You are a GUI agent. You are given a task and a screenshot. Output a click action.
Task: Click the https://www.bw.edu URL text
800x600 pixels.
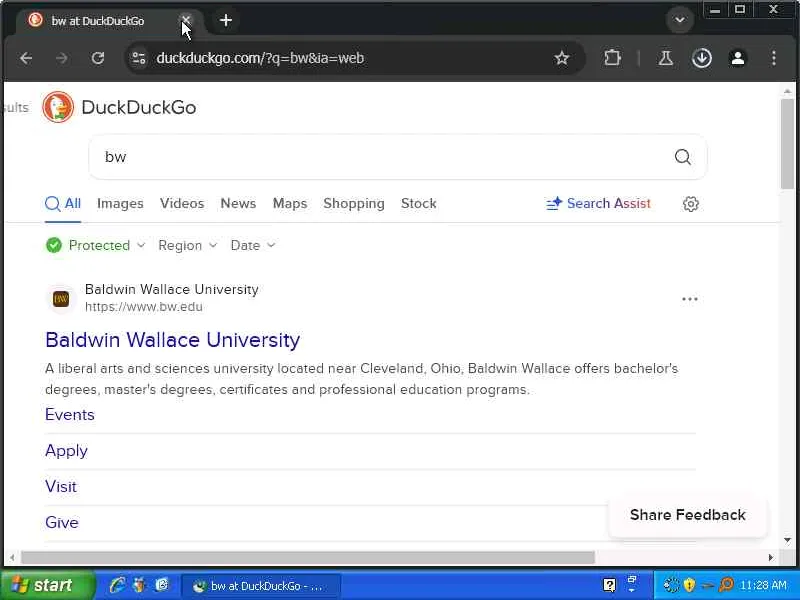tap(144, 307)
